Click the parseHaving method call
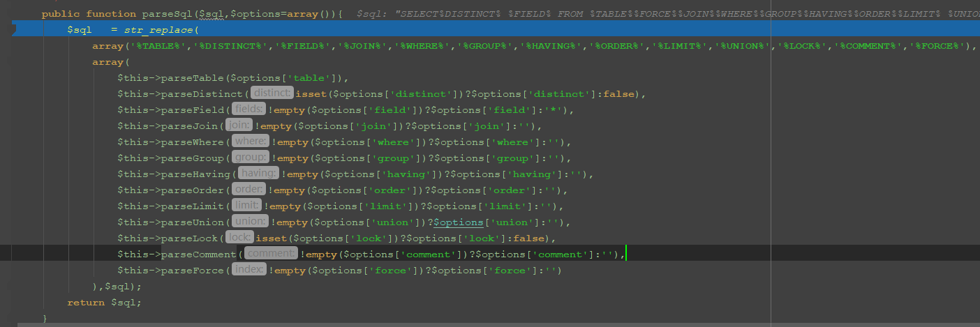 (195, 174)
